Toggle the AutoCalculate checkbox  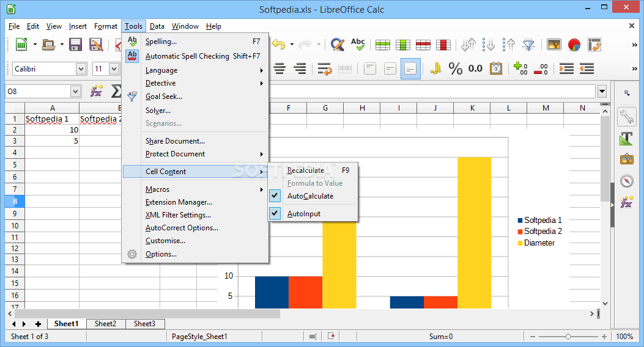click(275, 196)
